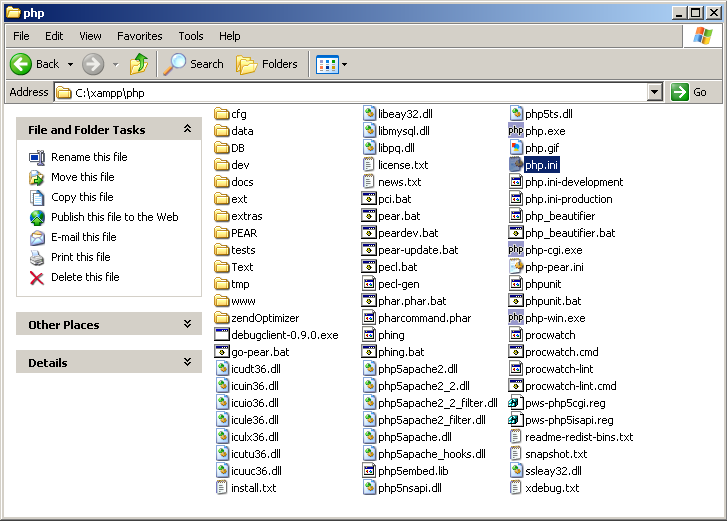Expand the Other Places panel
Screen dimensions: 727x521
point(187,324)
